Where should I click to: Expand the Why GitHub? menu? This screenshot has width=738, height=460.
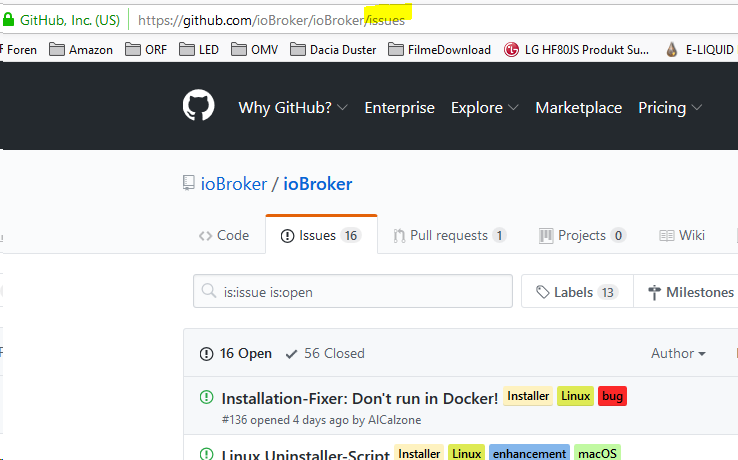pyautogui.click(x=293, y=107)
